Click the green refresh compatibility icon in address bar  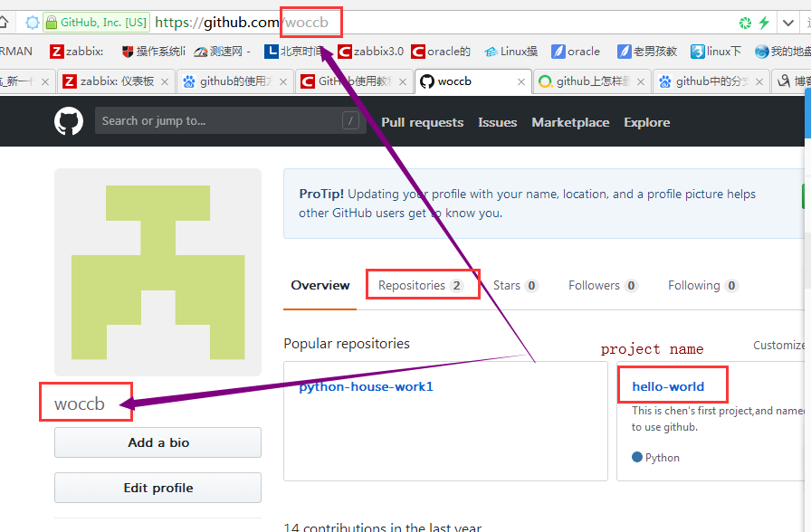coord(745,23)
